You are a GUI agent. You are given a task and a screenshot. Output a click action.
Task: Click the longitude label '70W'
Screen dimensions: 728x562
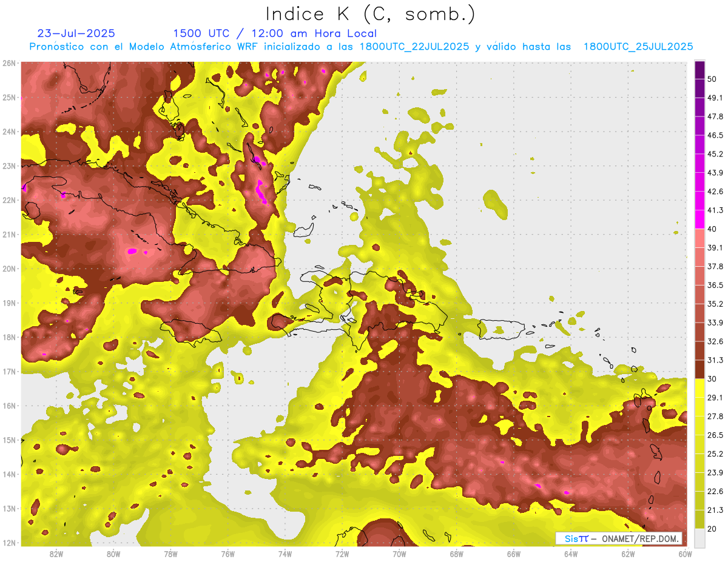pyautogui.click(x=399, y=554)
